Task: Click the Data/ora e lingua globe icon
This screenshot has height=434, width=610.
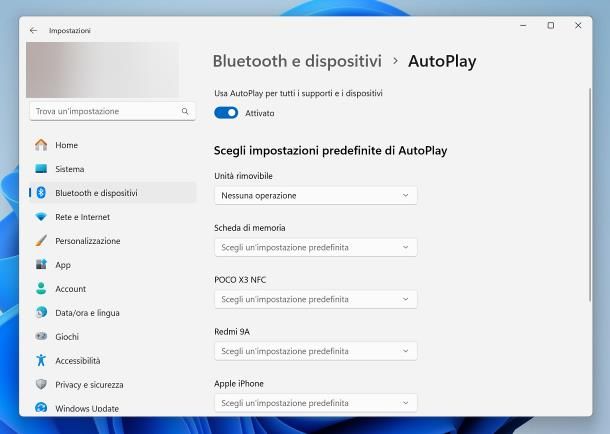Action: coord(41,313)
